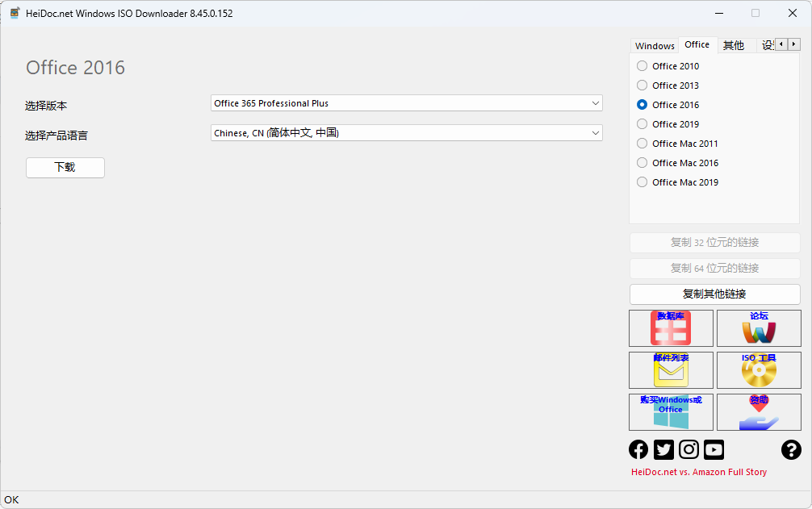This screenshot has width=812, height=509.
Task: Switch to the partially visible 设 tab
Action: click(767, 46)
